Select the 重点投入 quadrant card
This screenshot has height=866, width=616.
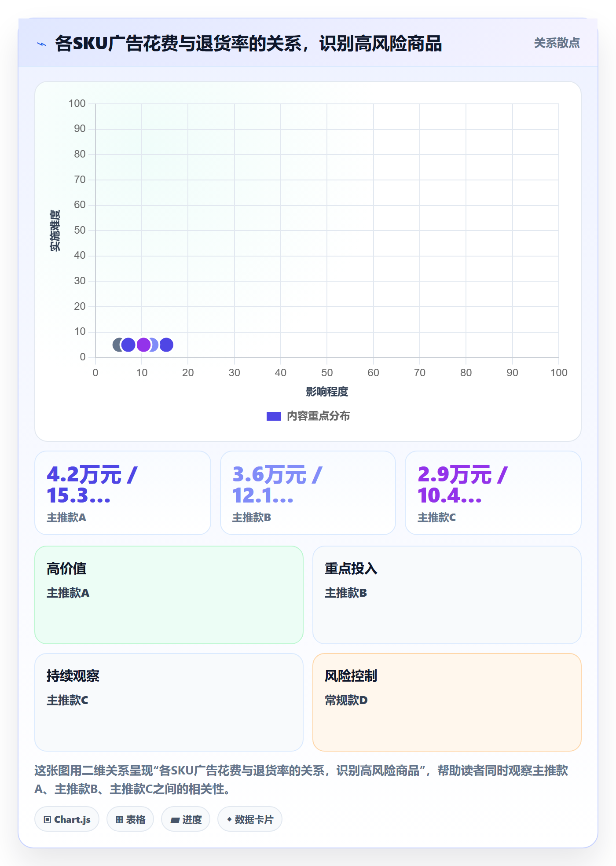pos(447,595)
